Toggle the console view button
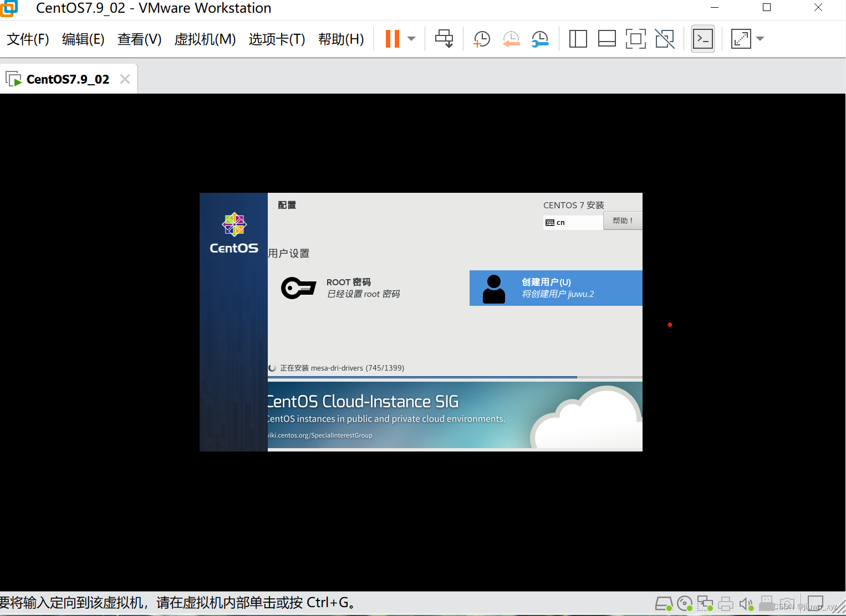Image resolution: width=846 pixels, height=616 pixels. click(x=703, y=39)
